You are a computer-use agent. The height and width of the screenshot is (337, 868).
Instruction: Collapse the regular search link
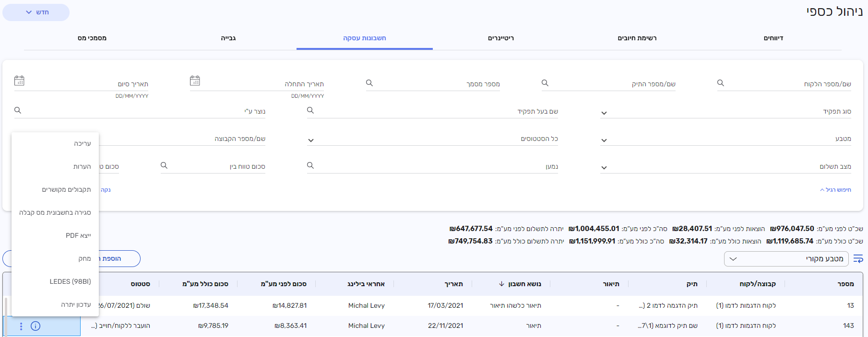pyautogui.click(x=835, y=190)
